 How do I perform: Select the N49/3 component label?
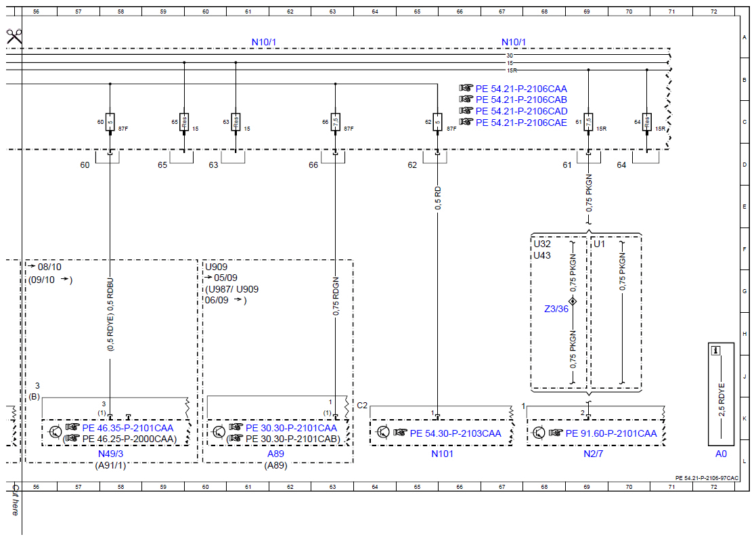click(x=110, y=454)
